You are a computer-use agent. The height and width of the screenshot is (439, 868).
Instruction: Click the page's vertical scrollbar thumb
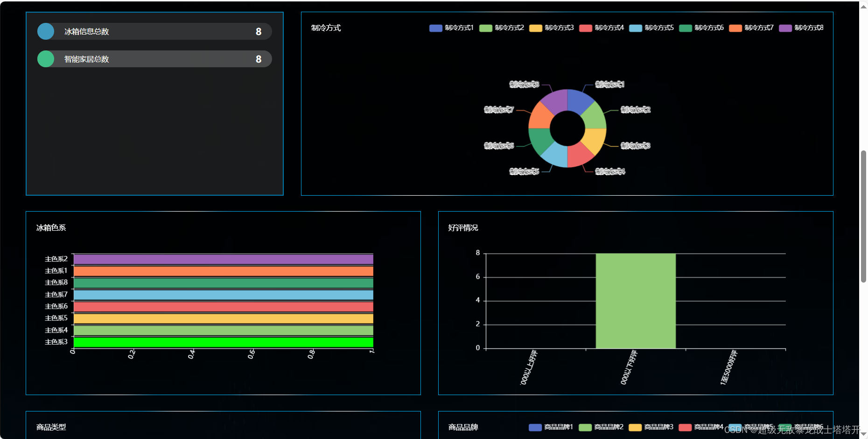coord(863,216)
